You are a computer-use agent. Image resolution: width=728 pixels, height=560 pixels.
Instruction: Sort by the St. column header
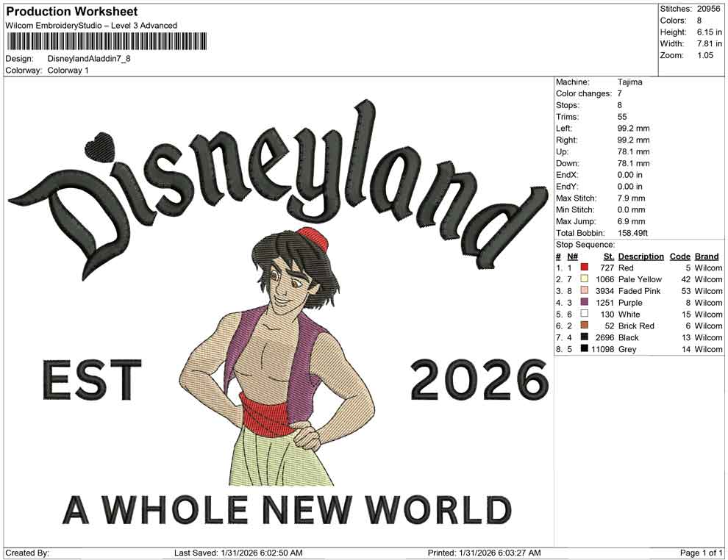coord(608,256)
